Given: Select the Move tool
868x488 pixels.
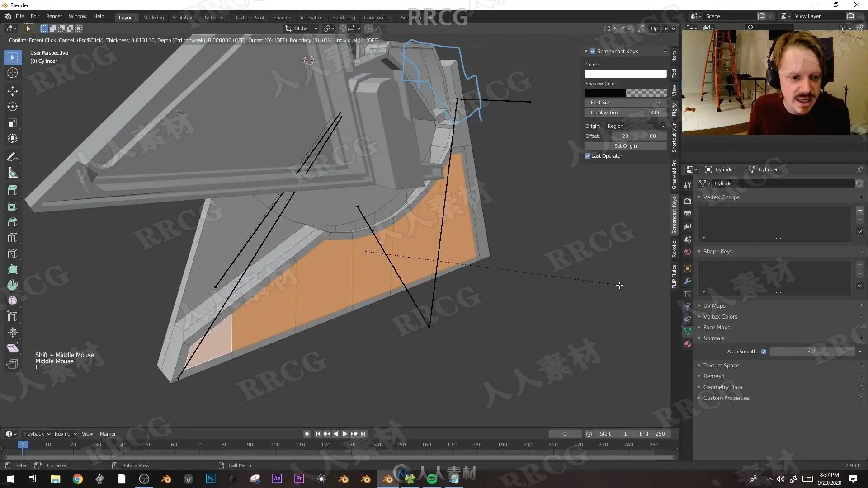Looking at the screenshot, I should tap(13, 91).
